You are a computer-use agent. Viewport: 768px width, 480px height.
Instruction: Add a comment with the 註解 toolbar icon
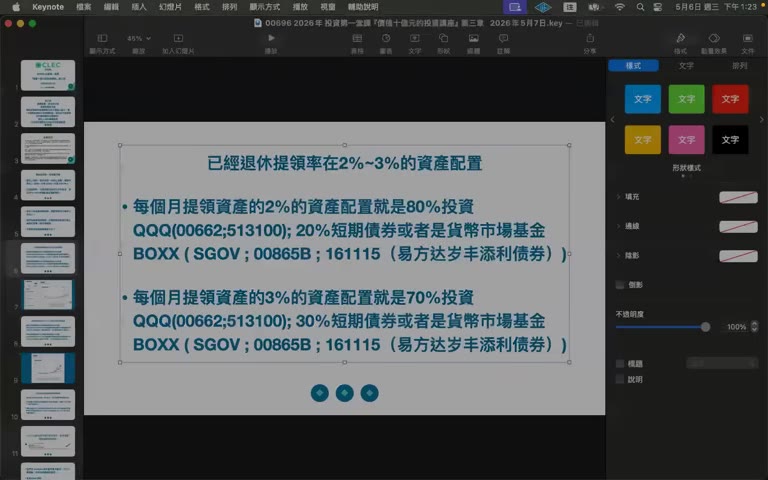coord(503,43)
